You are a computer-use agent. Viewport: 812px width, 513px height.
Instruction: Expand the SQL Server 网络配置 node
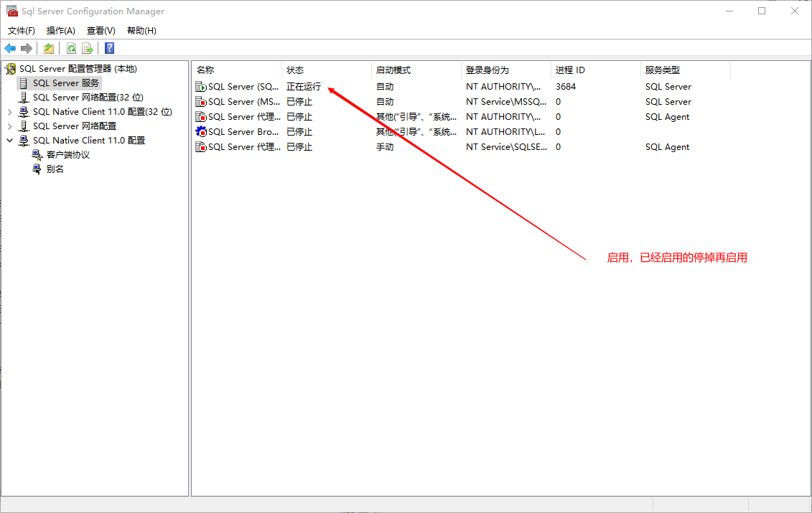(9, 126)
